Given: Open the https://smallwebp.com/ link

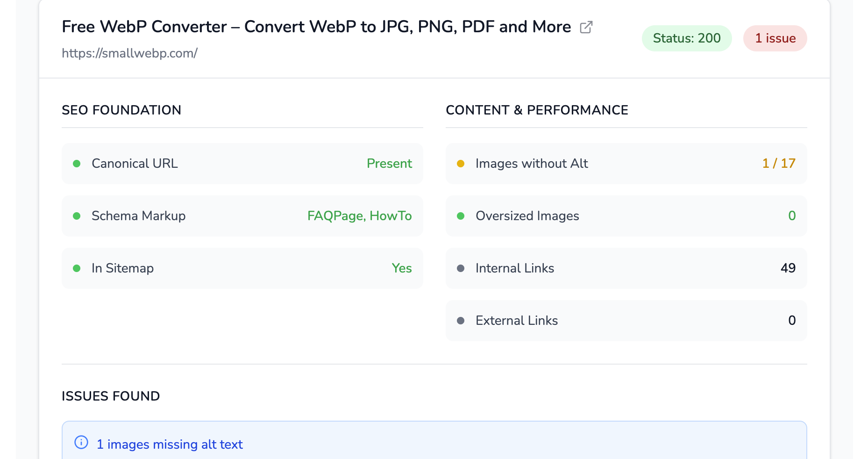Looking at the screenshot, I should pyautogui.click(x=130, y=53).
